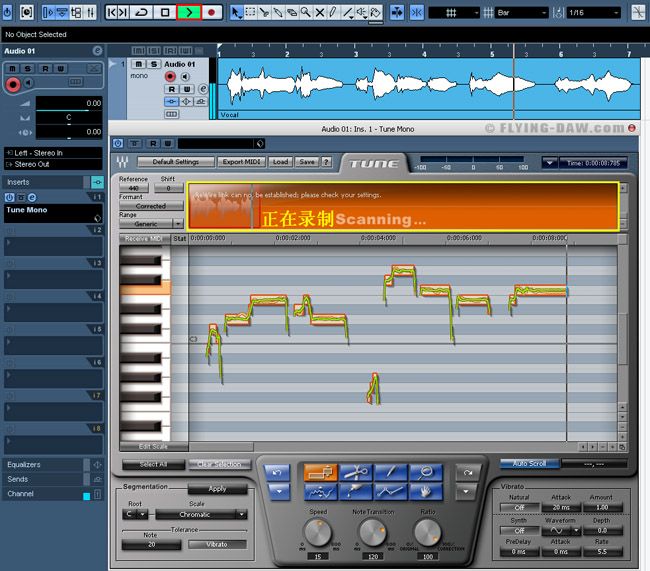
Task: Click the Tolerance Vibrato button
Action: point(217,544)
